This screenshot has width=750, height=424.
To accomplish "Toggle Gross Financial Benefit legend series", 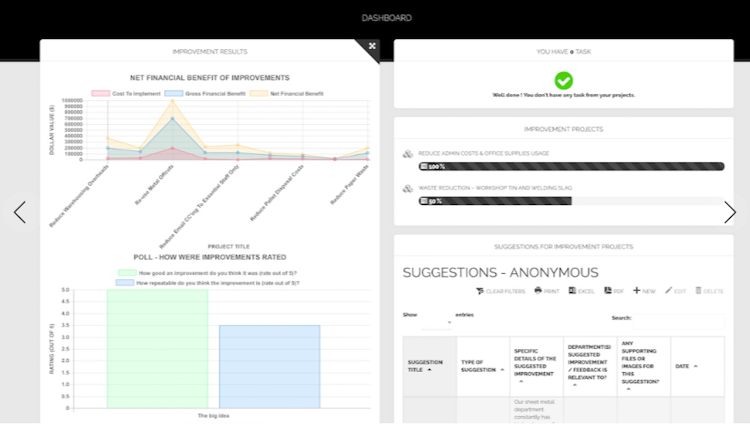I will point(205,94).
